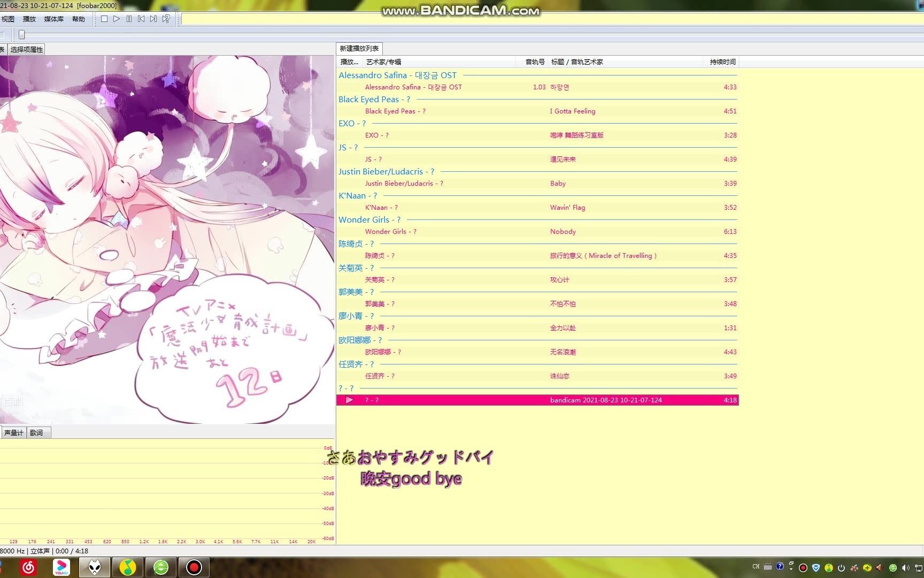Screen dimensions: 924x578
Task: Open the 帮助 menu
Action: pyautogui.click(x=79, y=19)
